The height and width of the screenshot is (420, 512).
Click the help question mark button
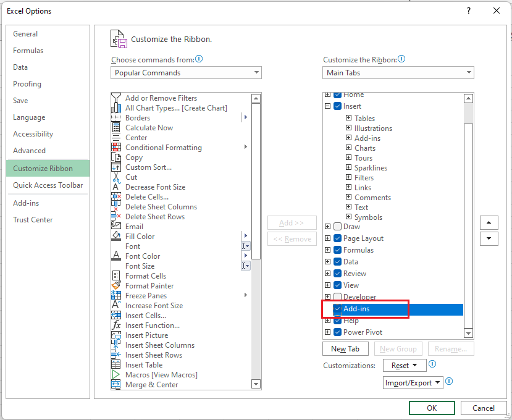click(x=469, y=10)
